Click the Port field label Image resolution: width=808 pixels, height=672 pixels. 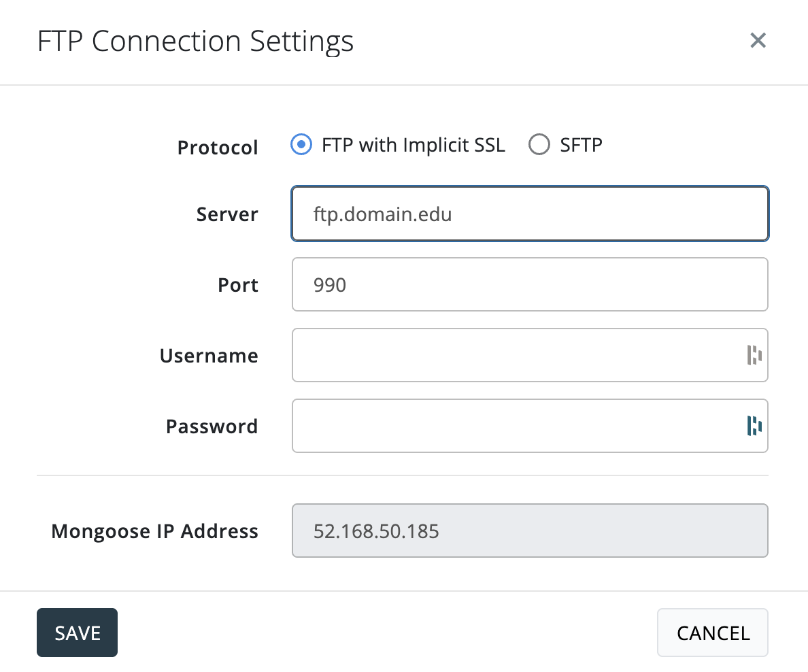(x=238, y=285)
